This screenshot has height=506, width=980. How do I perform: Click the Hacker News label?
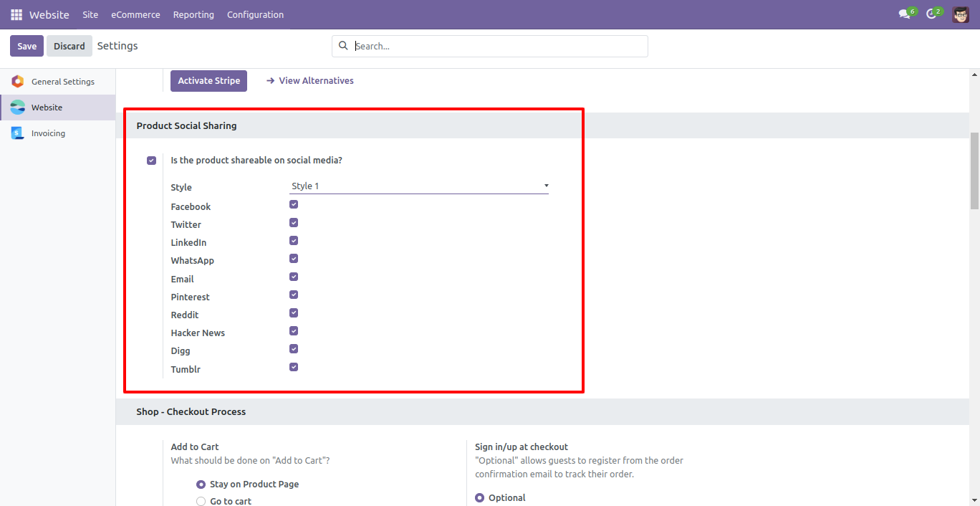198,333
